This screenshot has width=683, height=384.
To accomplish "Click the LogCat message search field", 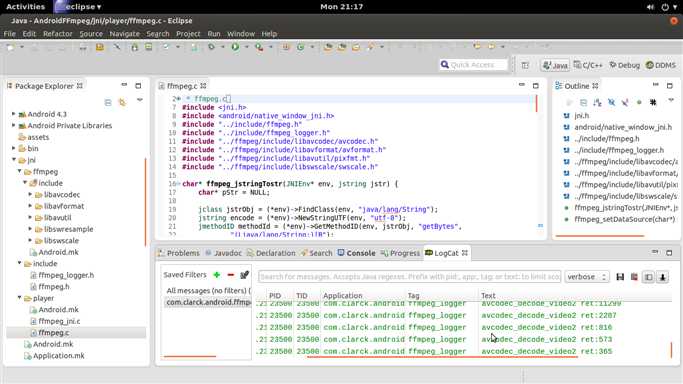I will [409, 276].
